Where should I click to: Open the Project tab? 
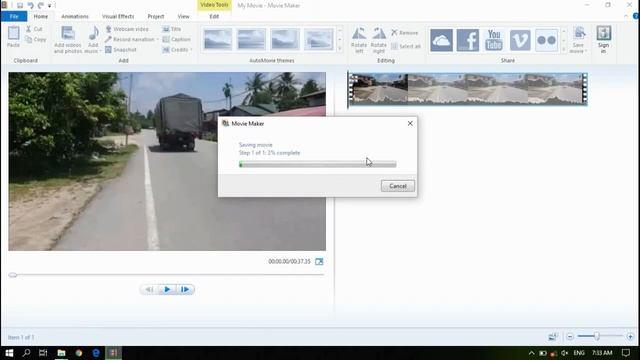(x=156, y=16)
